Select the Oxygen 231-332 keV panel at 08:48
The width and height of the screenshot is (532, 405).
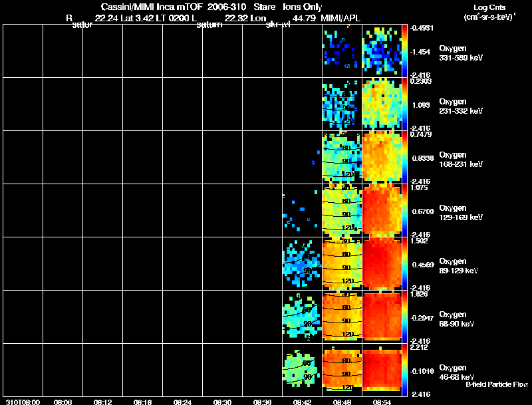tap(342, 104)
